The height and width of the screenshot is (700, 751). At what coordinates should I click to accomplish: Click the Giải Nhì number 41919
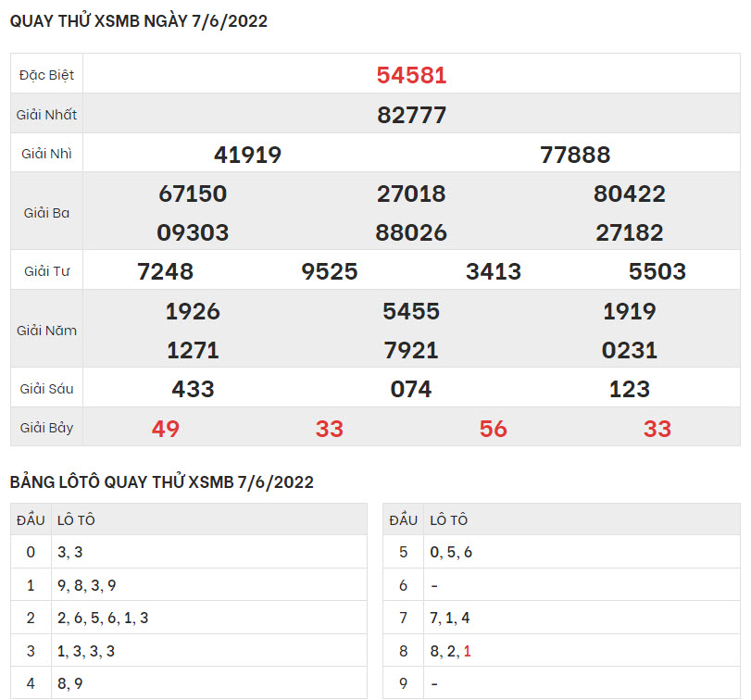tap(247, 156)
